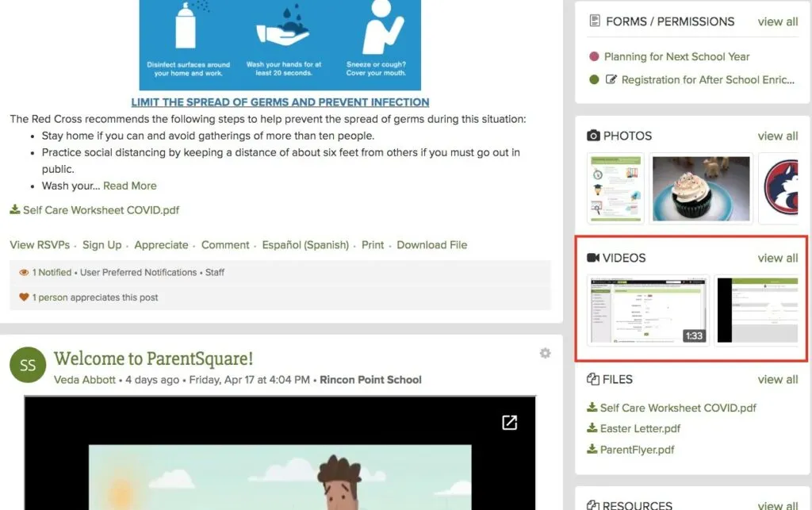
Task: Open the green infographic photo thumbnail
Action: [x=615, y=189]
